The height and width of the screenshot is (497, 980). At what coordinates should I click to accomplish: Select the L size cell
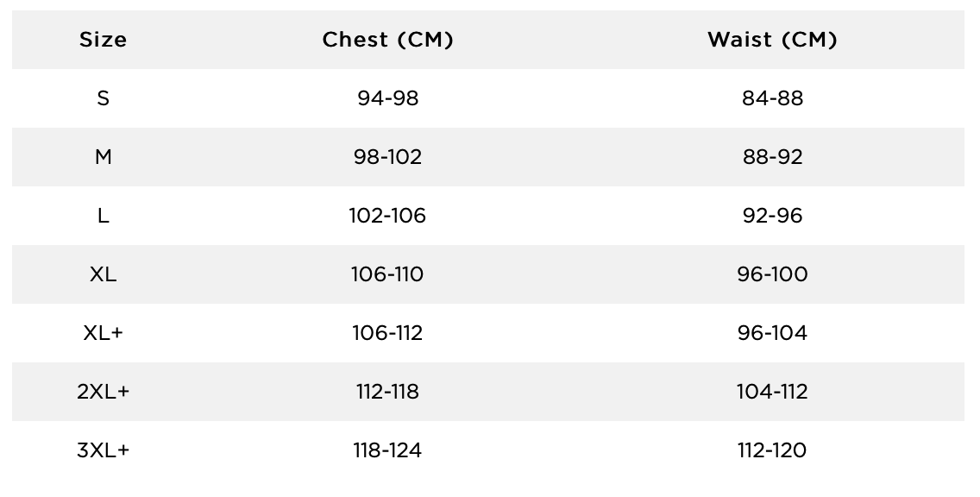[x=104, y=216]
